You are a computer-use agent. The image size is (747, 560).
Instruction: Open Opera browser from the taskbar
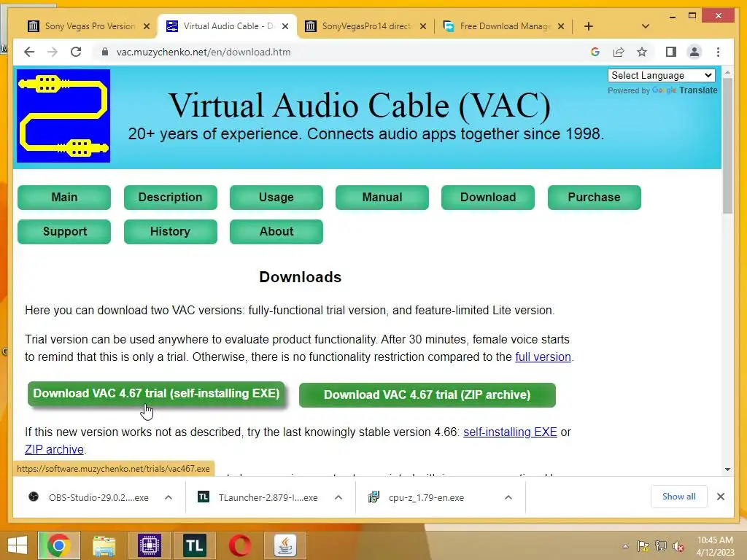(239, 545)
